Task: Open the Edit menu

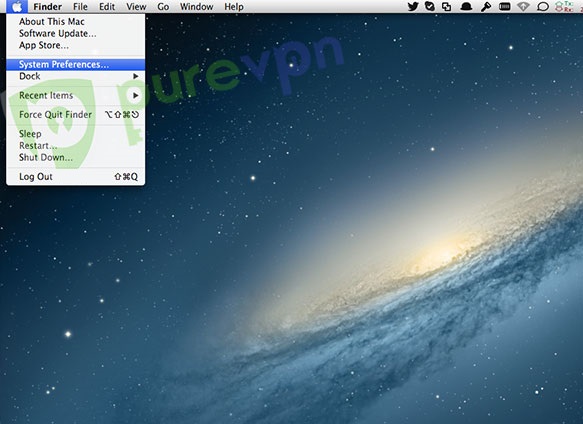Action: pyautogui.click(x=107, y=7)
